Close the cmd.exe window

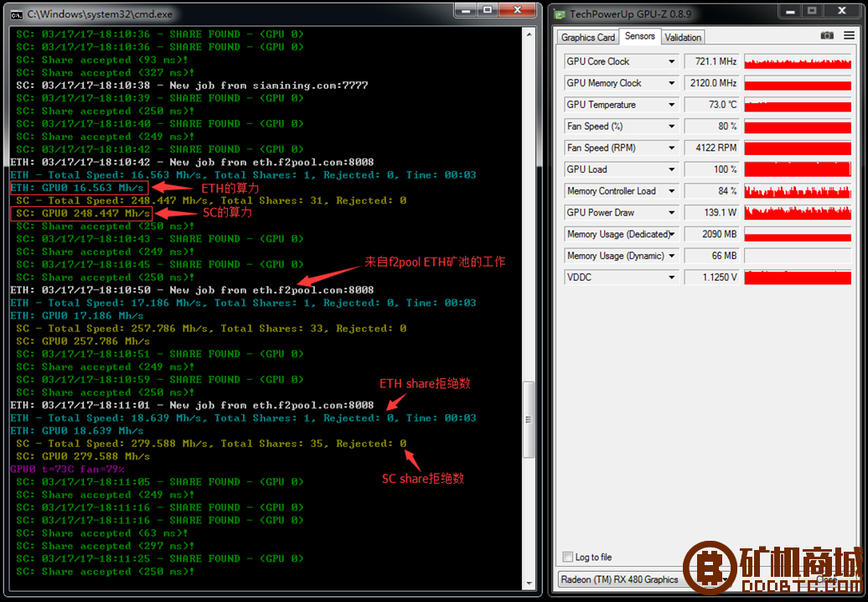click(517, 11)
